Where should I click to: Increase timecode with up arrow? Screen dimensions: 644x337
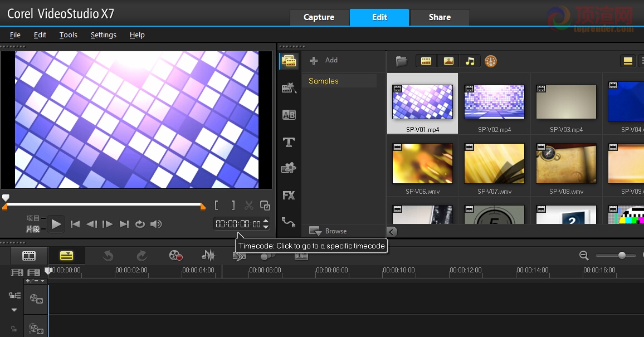point(266,221)
